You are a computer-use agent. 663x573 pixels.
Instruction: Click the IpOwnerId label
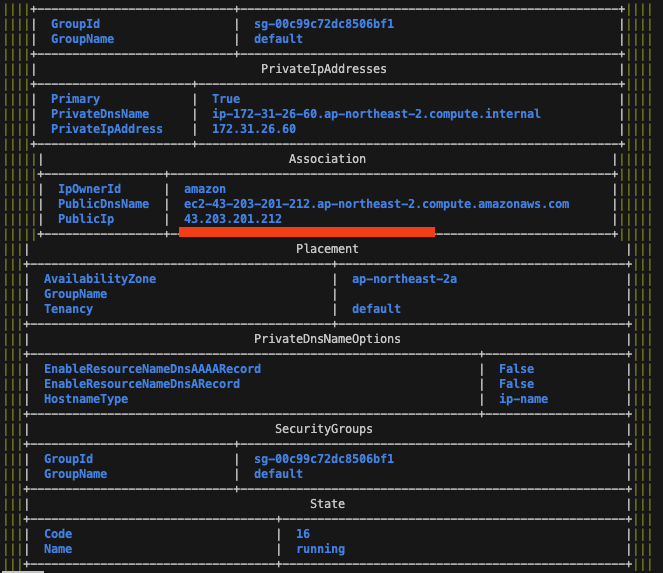(x=89, y=189)
